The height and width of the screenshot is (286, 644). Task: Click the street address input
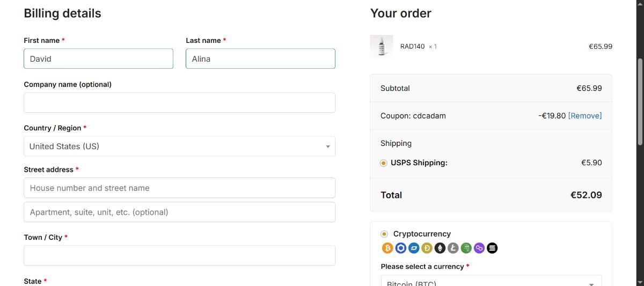[179, 188]
